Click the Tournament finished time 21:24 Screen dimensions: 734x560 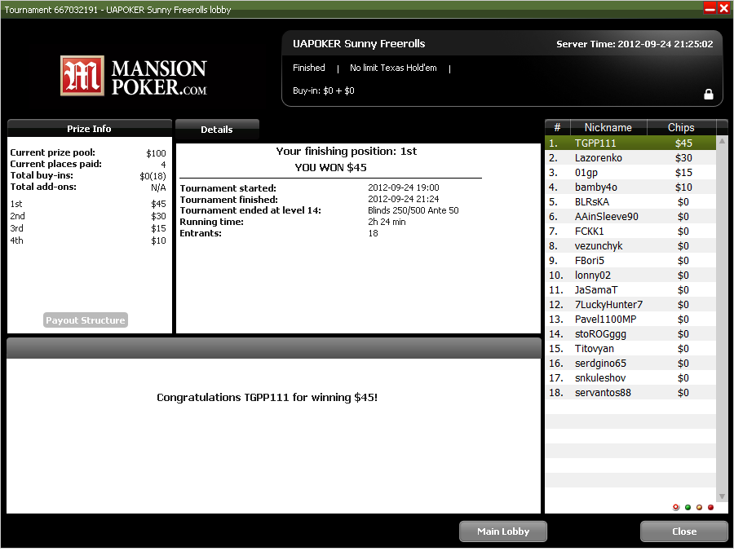click(404, 199)
